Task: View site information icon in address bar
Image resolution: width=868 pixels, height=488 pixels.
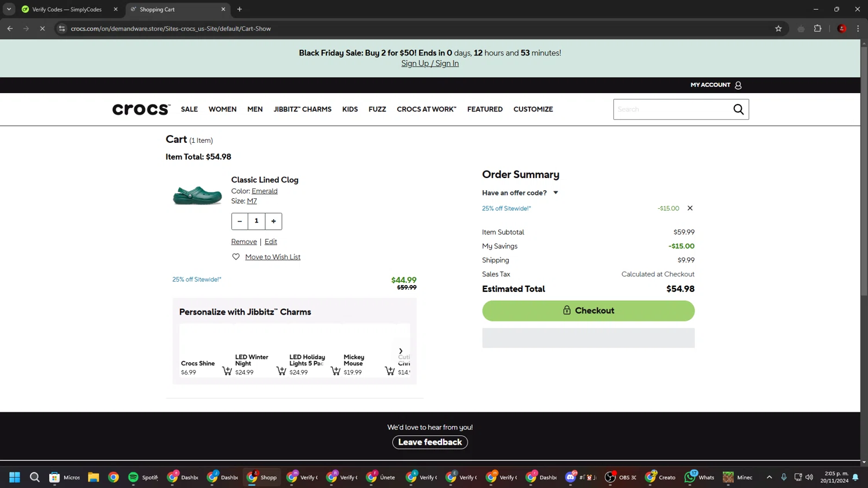Action: [x=62, y=28]
